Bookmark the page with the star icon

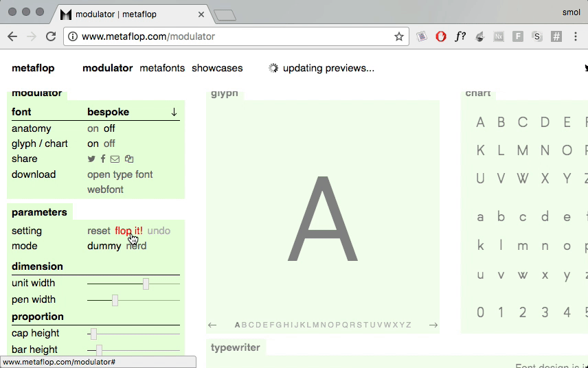pyautogui.click(x=399, y=36)
